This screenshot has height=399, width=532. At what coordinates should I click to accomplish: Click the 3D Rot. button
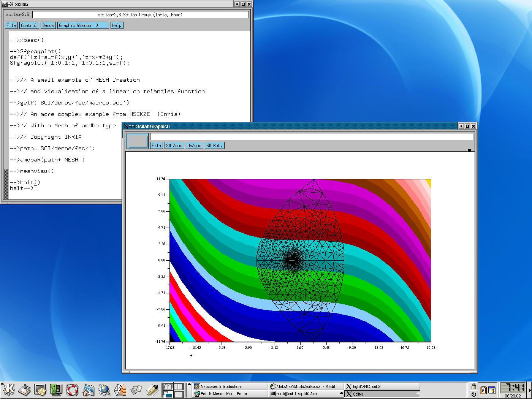(214, 146)
